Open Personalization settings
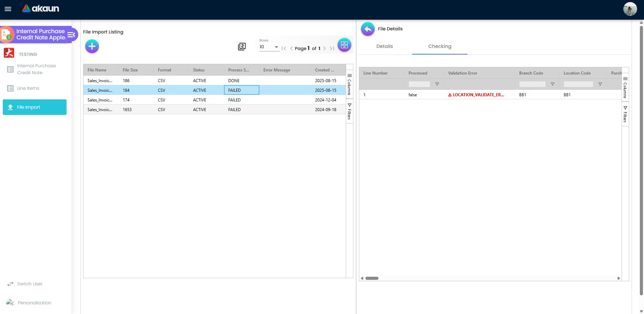Viewport: 644px width, 314px height. point(29,303)
